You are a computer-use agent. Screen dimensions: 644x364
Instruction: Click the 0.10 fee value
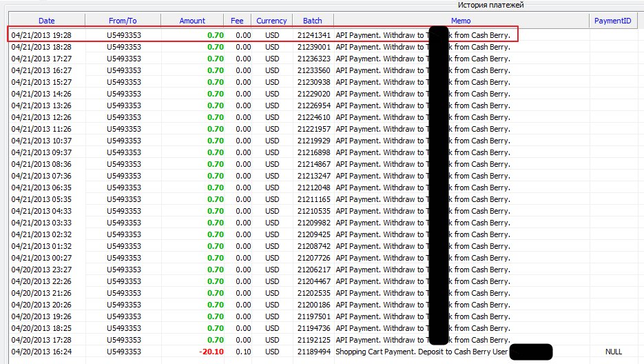(x=243, y=352)
